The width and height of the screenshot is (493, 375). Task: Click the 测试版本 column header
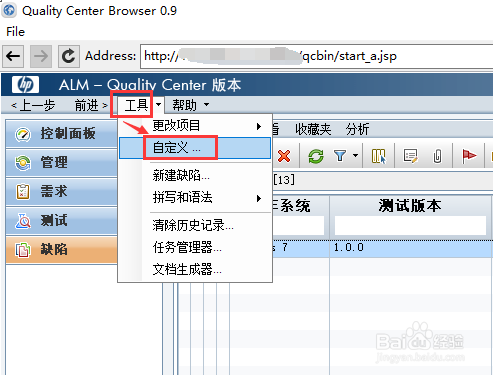[x=410, y=205]
